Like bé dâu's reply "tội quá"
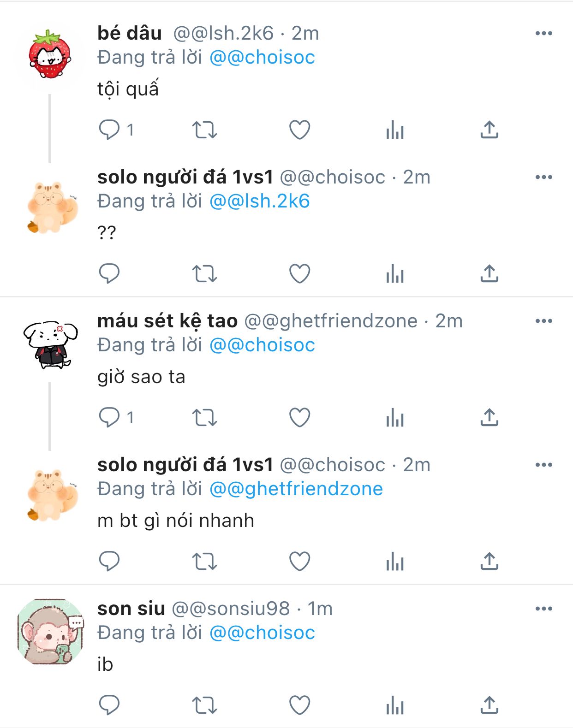Viewport: 573px width, 728px height. point(299,130)
